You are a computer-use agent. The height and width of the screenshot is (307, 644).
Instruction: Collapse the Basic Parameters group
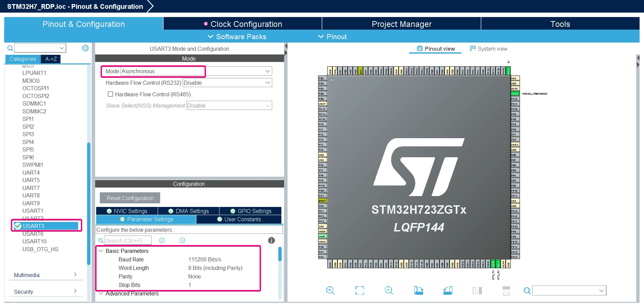tap(101, 251)
